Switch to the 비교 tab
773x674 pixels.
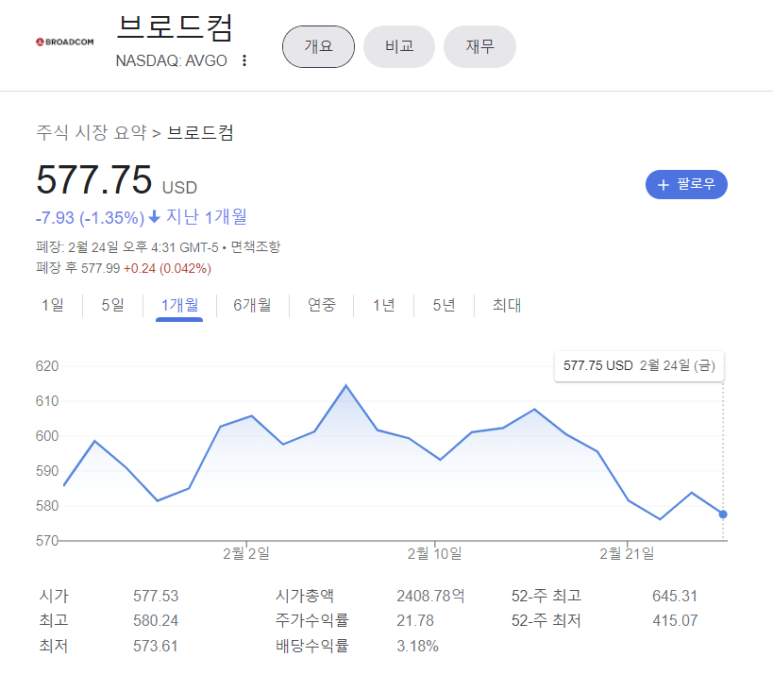coord(399,47)
